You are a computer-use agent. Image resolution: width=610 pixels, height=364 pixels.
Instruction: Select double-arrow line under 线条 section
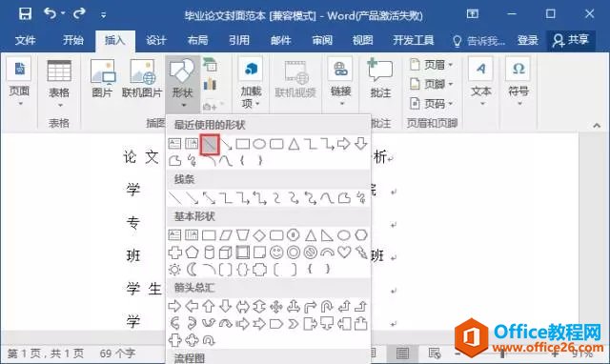[209, 198]
